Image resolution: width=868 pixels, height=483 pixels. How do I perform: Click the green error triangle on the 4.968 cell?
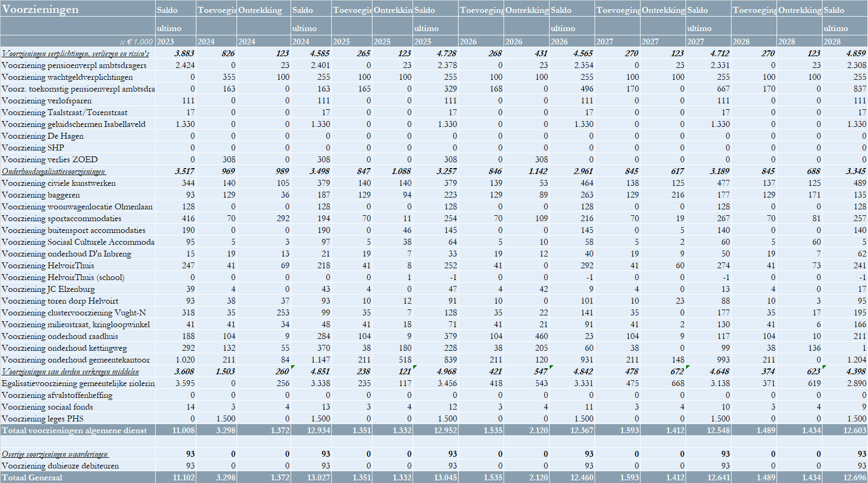tap(415, 367)
